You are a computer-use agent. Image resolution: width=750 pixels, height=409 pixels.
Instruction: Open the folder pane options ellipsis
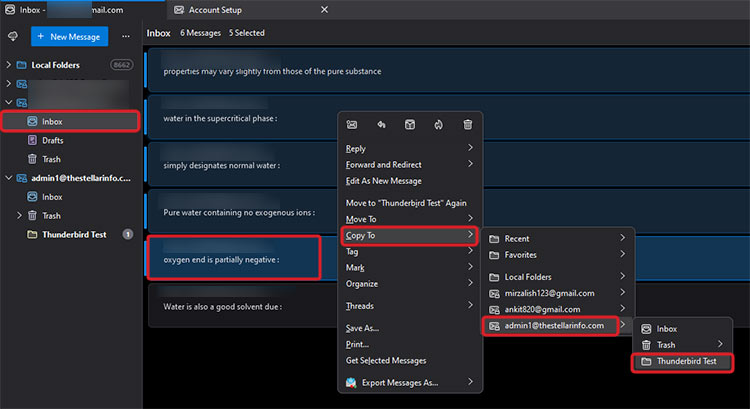click(125, 36)
